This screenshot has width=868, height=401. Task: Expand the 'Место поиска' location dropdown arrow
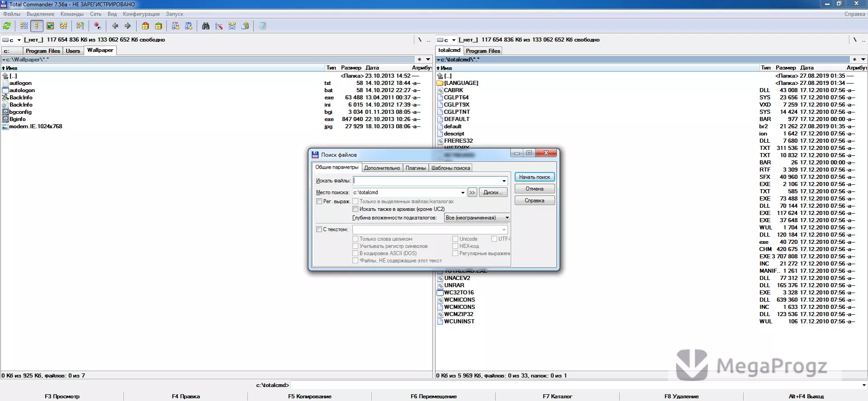(462, 192)
